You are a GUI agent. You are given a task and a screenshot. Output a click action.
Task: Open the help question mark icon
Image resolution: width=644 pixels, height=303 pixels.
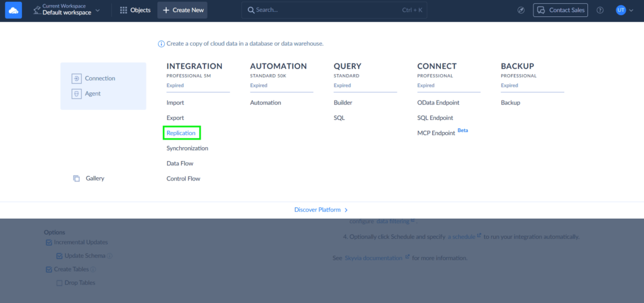coord(600,10)
